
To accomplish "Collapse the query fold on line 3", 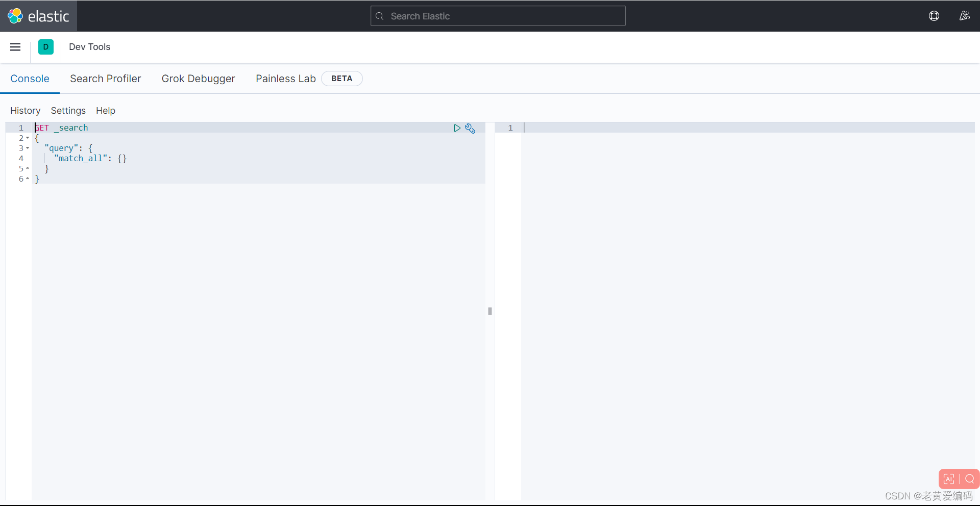I will pyautogui.click(x=28, y=148).
